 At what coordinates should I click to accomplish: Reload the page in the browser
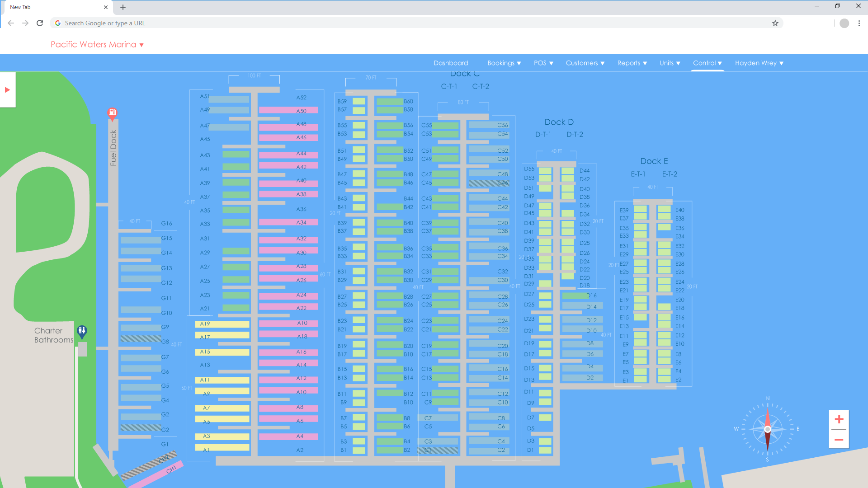[40, 23]
